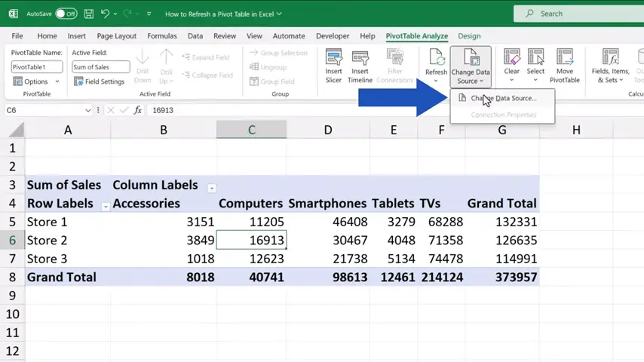The width and height of the screenshot is (644, 362).
Task: Click the PivotTable Name text field
Action: (37, 67)
